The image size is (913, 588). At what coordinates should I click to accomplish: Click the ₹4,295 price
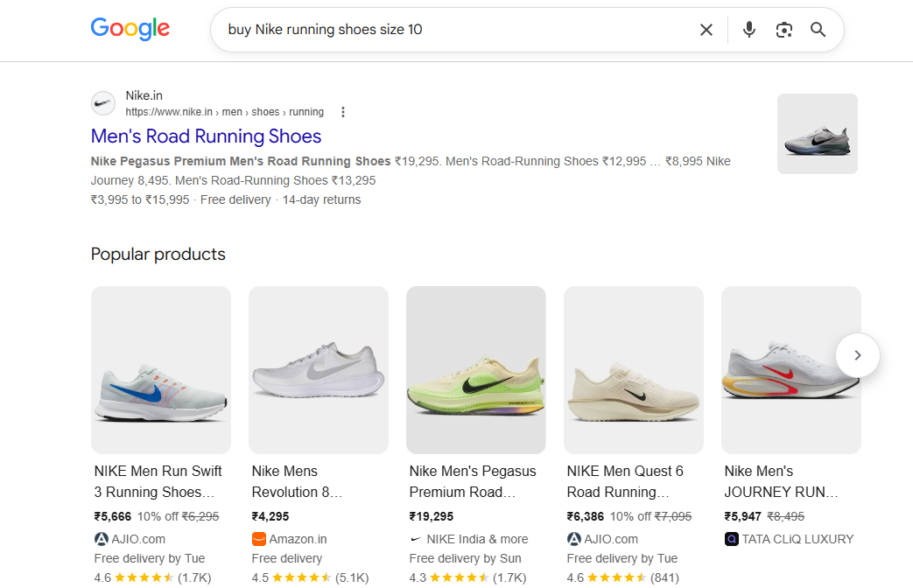coord(270,516)
